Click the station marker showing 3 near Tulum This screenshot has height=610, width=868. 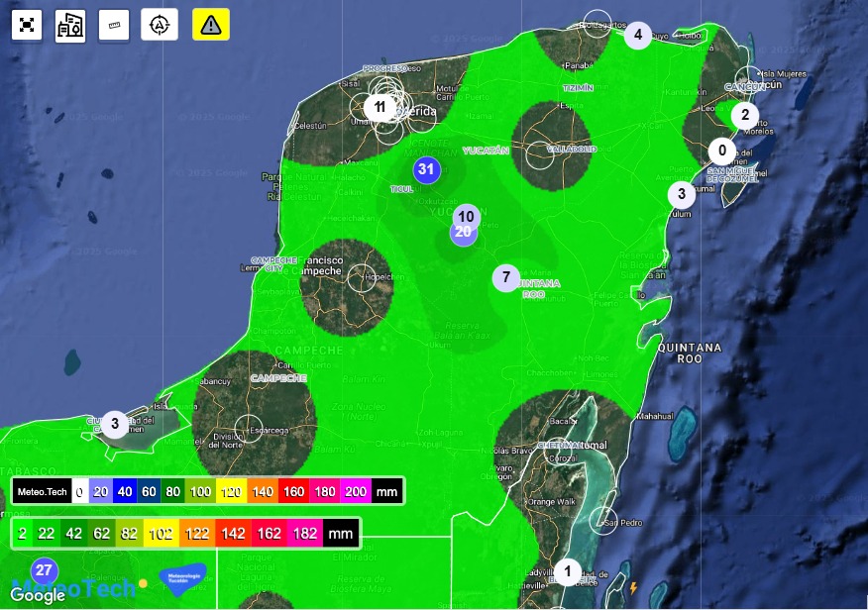tap(682, 194)
